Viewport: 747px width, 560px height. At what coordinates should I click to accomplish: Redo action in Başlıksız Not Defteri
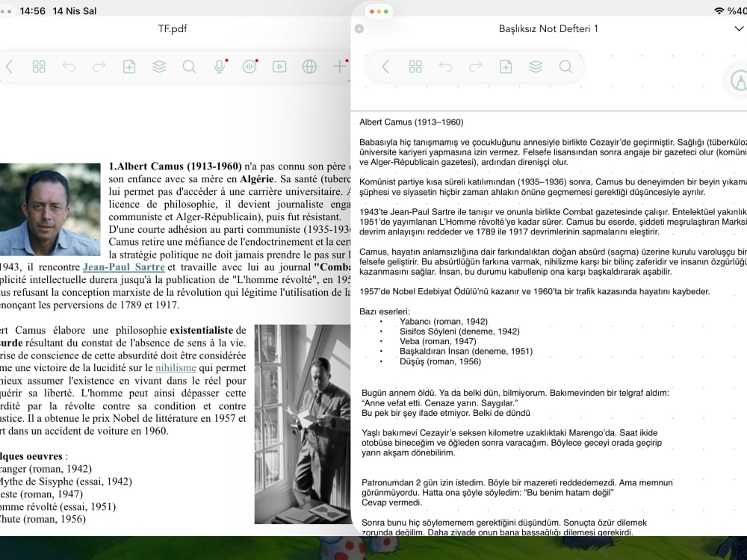475,66
